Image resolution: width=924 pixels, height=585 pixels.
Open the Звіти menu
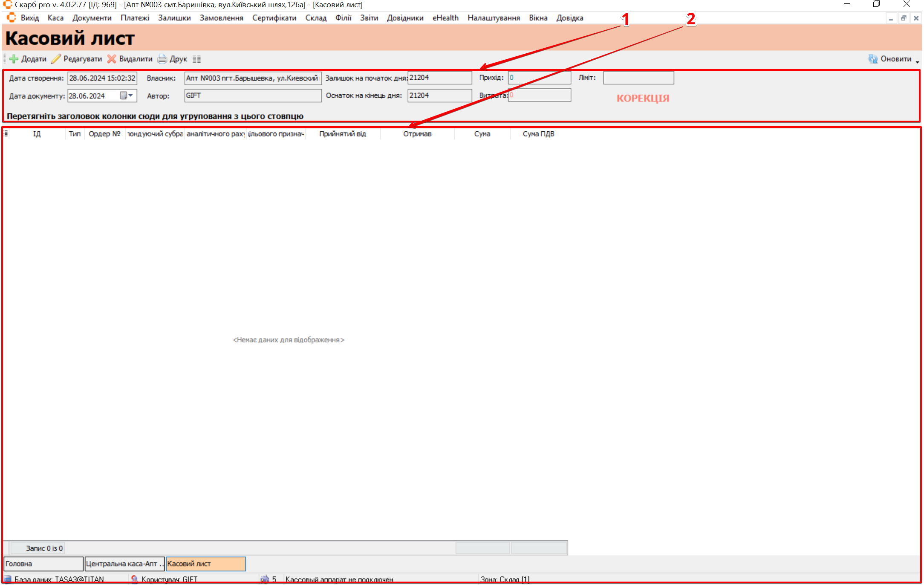(x=369, y=18)
